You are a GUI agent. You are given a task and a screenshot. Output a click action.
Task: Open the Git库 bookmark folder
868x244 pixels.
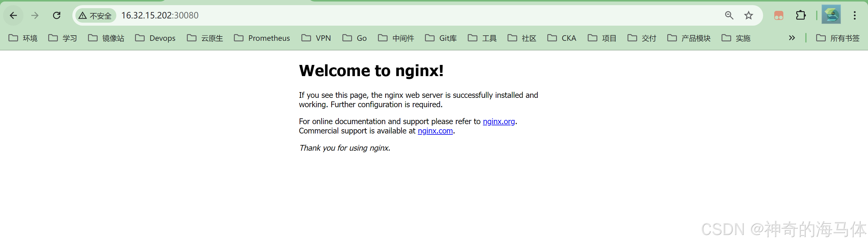pos(441,38)
